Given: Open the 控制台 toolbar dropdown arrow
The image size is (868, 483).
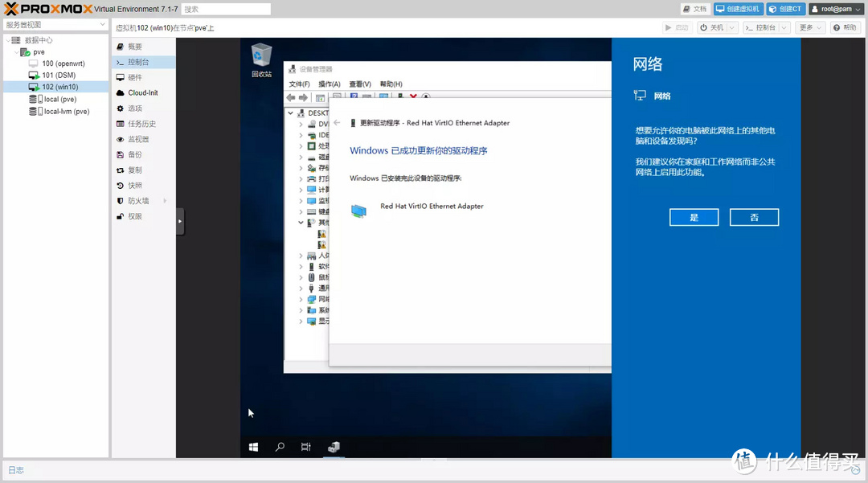Looking at the screenshot, I should (784, 27).
